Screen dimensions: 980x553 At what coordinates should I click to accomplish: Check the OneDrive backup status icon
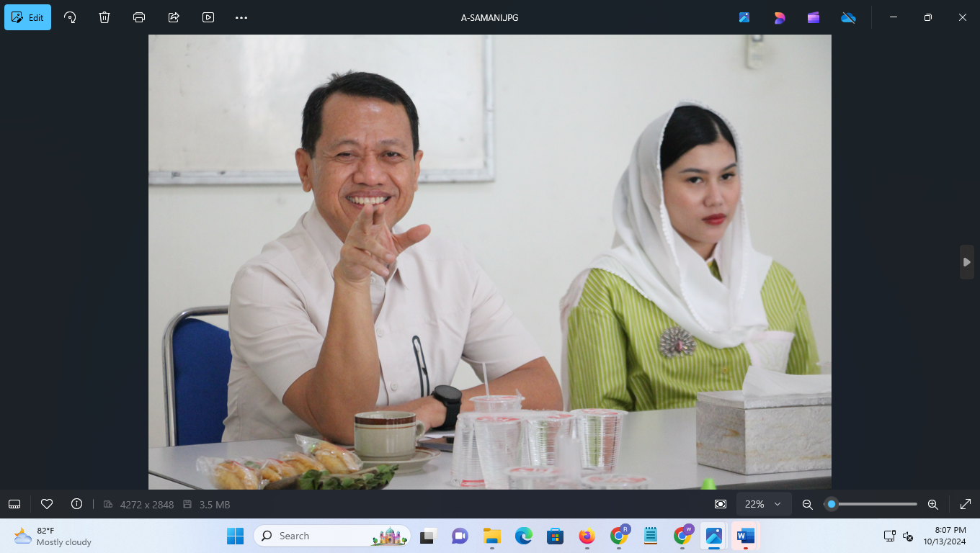coord(848,17)
